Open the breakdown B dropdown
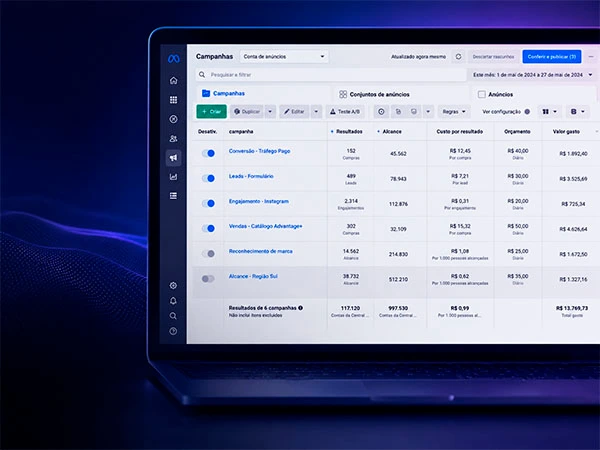Viewport: 600px width, 450px height. [x=577, y=112]
